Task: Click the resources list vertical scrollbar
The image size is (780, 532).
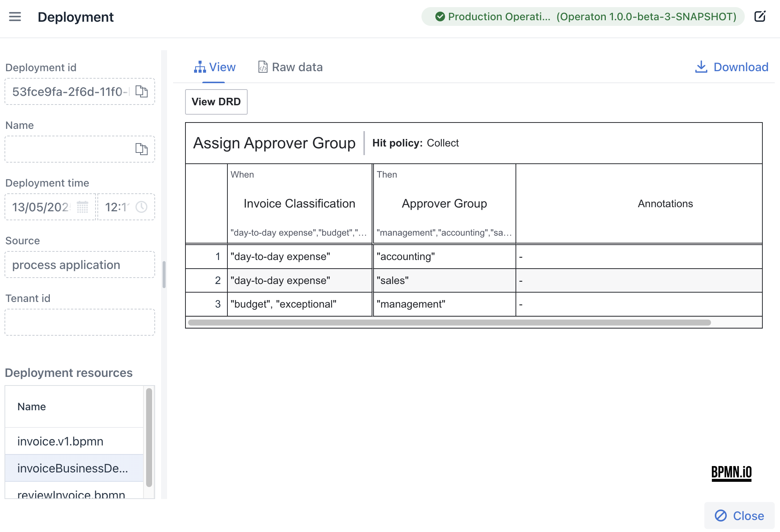Action: coord(149,437)
